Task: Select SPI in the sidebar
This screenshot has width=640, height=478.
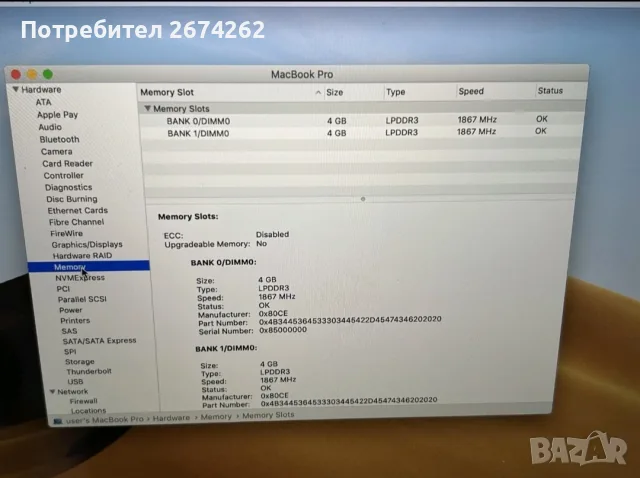Action: click(x=70, y=351)
